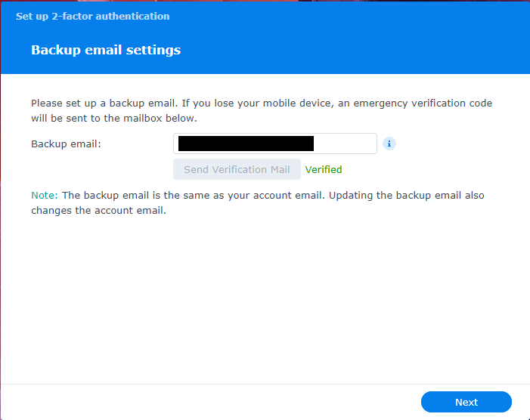The image size is (530, 420).
Task: Click the "Set up 2-factor authentication" title
Action: pos(92,16)
